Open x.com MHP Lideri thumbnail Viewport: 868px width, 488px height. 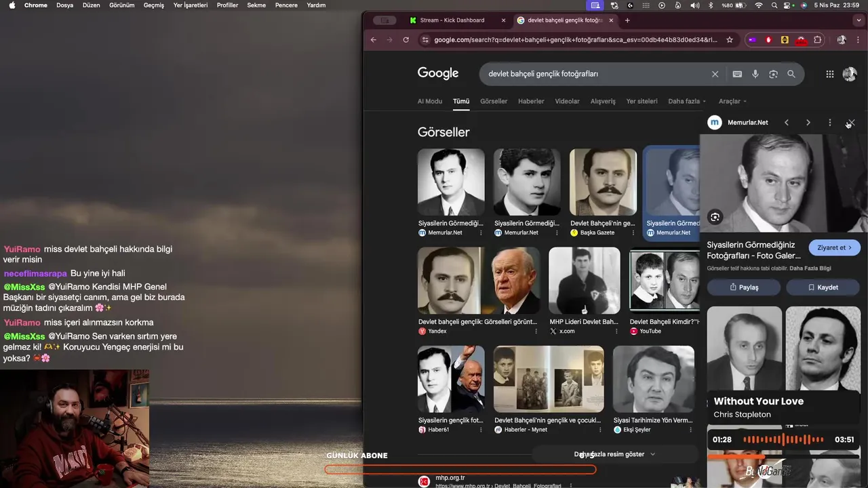pyautogui.click(x=584, y=281)
